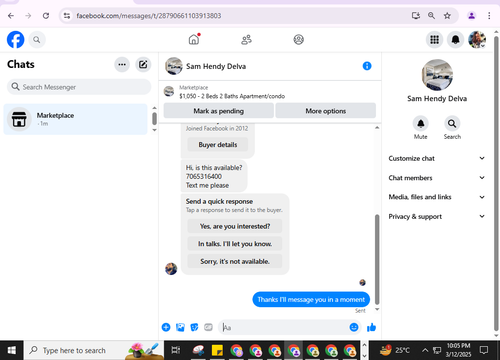The width and height of the screenshot is (500, 360).
Task: Expand Privacy & support section
Action: point(437,216)
